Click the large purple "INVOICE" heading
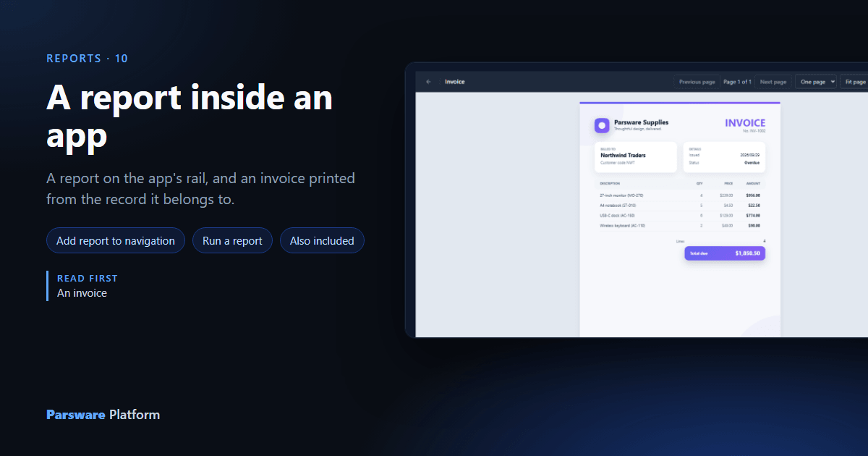 coord(745,123)
